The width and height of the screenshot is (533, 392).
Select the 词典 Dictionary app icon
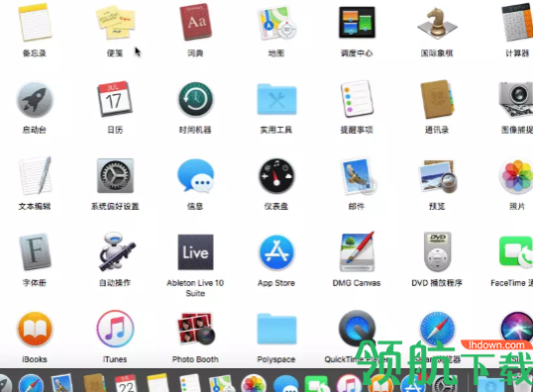195,23
